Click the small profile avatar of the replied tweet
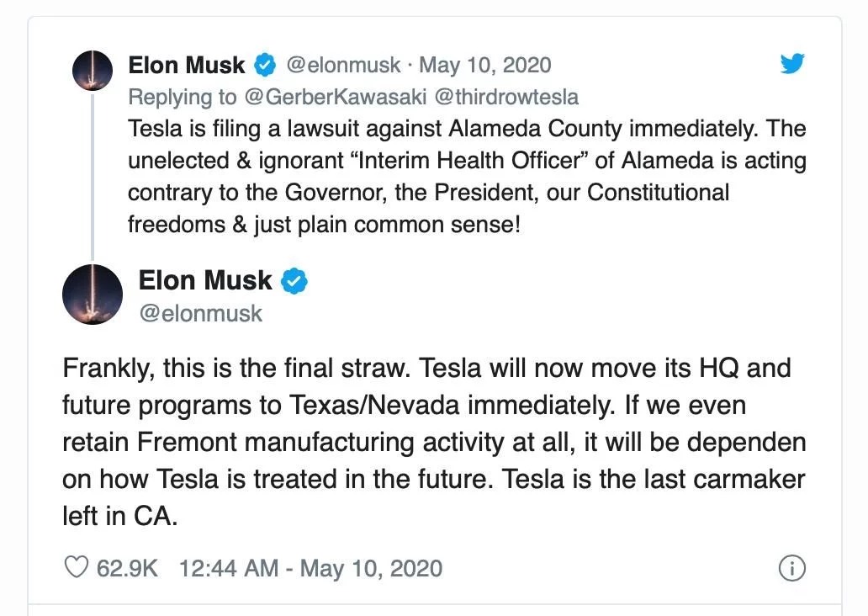868x616 pixels. point(93,71)
